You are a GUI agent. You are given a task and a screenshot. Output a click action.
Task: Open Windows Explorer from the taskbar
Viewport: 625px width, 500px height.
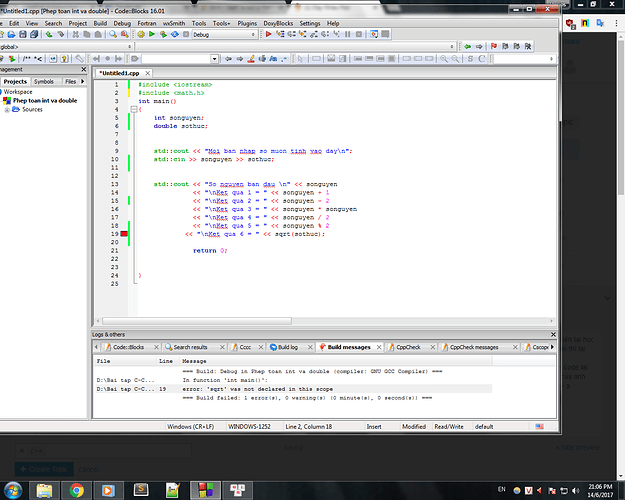45,489
